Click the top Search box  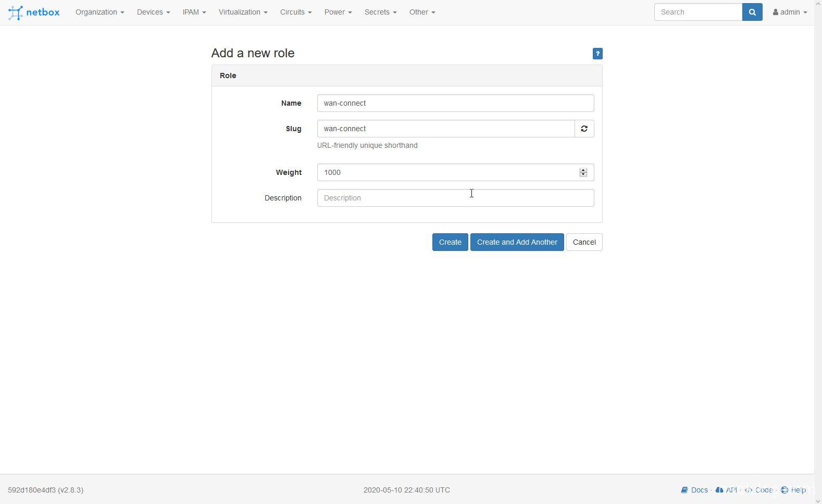pos(698,12)
